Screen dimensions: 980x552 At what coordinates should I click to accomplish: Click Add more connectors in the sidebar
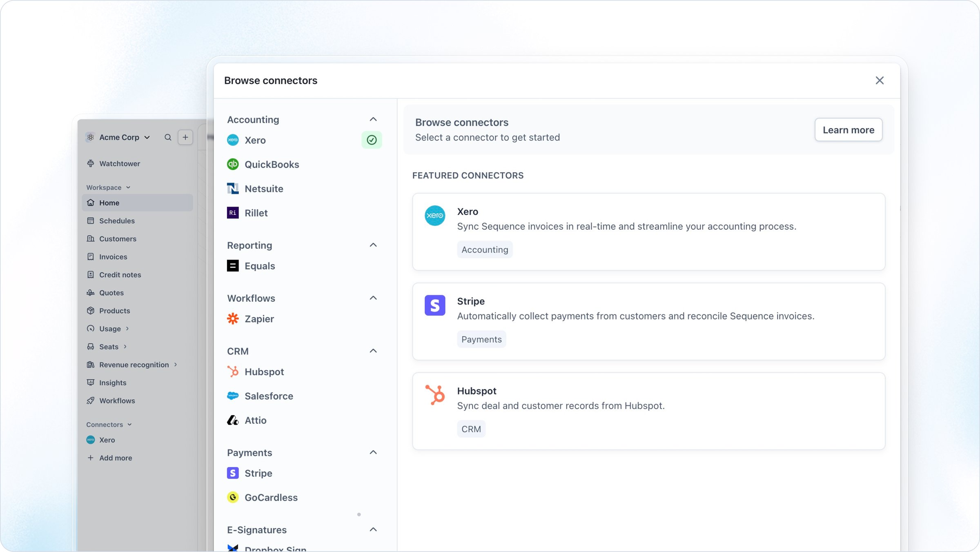(137, 458)
